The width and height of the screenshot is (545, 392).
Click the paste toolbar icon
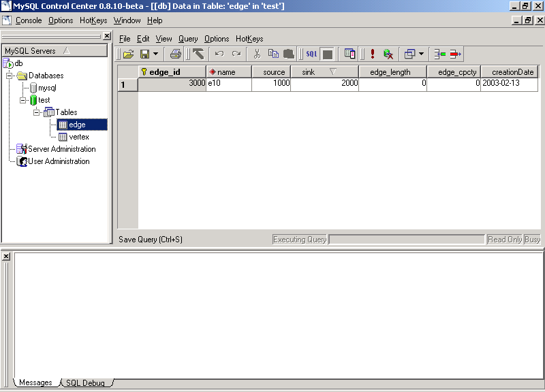288,54
